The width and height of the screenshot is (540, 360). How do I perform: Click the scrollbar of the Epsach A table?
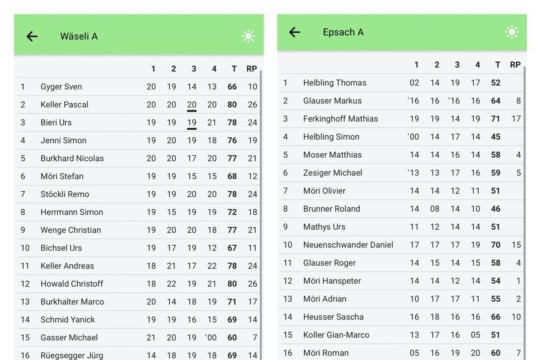[524, 213]
